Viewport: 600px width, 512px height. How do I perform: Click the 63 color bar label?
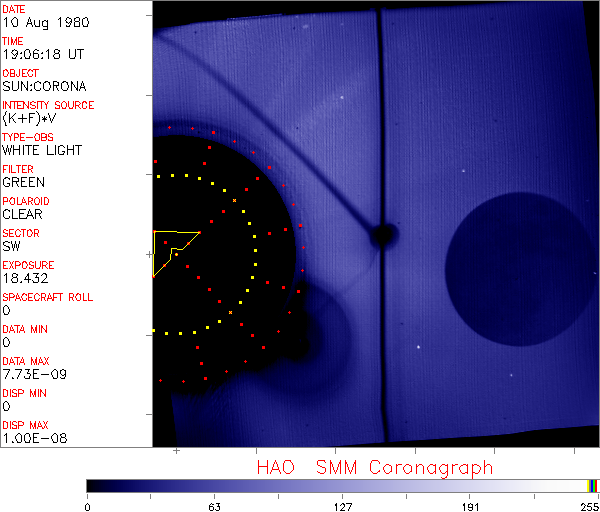coord(215,507)
